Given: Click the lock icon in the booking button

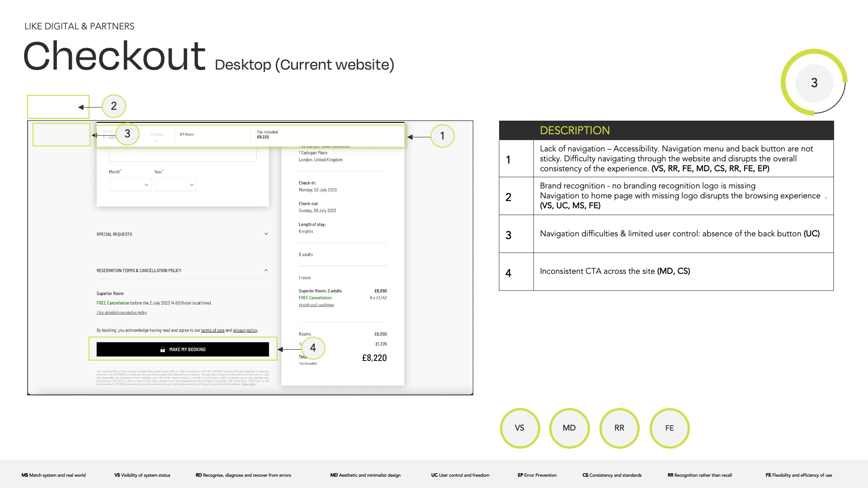Looking at the screenshot, I should coord(163,350).
